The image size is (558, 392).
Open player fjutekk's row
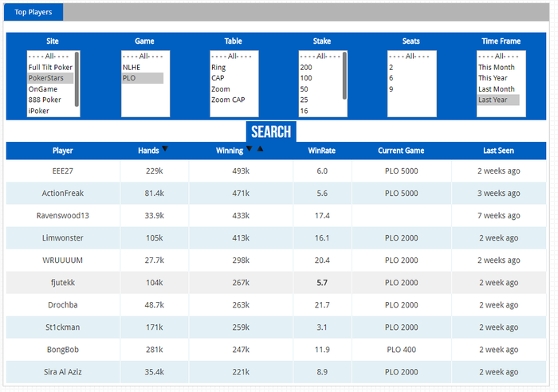click(276, 283)
